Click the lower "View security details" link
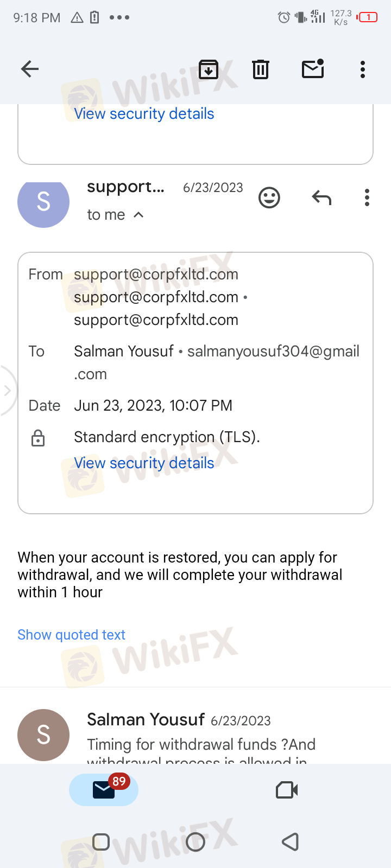This screenshot has width=391, height=868. pos(144,463)
